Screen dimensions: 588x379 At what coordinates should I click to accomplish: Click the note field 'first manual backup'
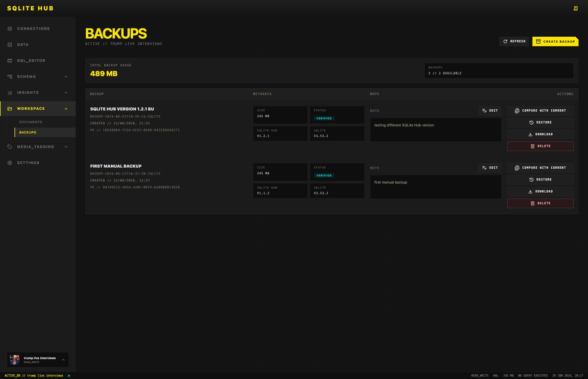[x=436, y=187]
